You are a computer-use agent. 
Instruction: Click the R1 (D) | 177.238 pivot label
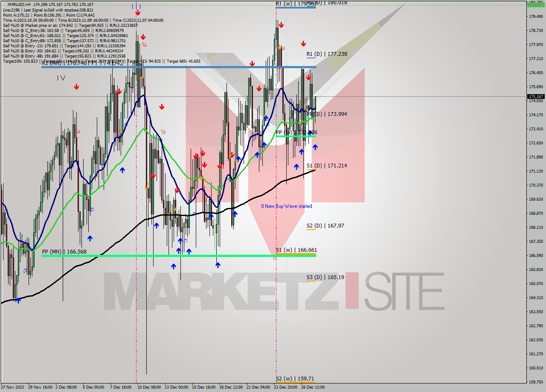(327, 54)
